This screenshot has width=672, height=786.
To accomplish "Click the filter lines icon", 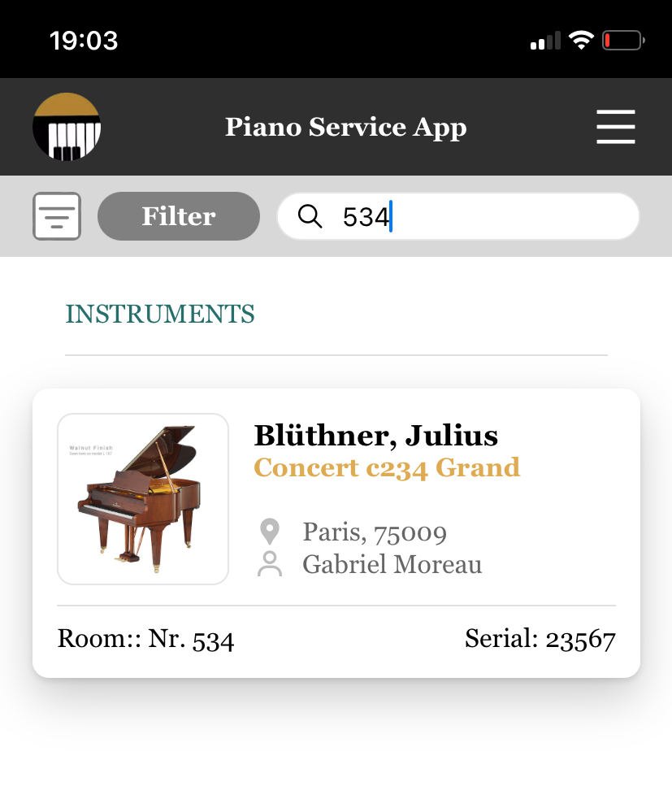I will tap(57, 216).
